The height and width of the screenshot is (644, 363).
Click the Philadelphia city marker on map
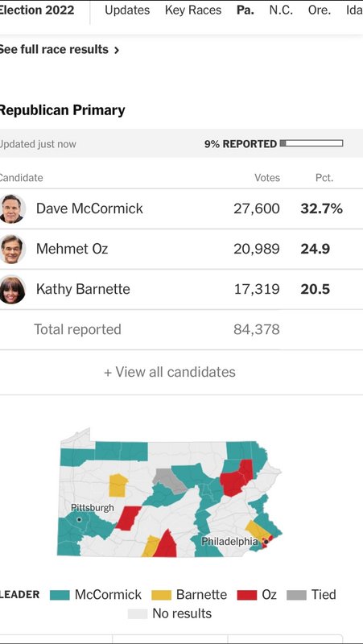click(x=266, y=542)
